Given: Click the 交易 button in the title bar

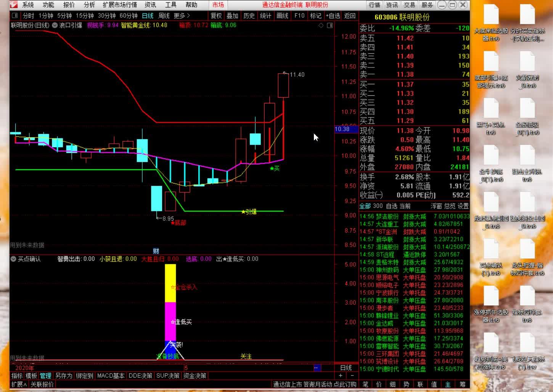Looking at the screenshot, I should tap(409, 5).
